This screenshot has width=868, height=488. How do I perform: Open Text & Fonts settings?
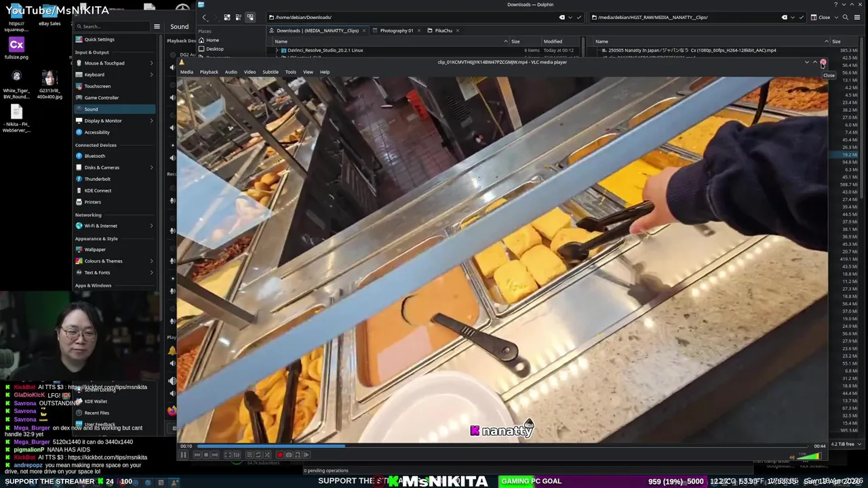(x=114, y=272)
